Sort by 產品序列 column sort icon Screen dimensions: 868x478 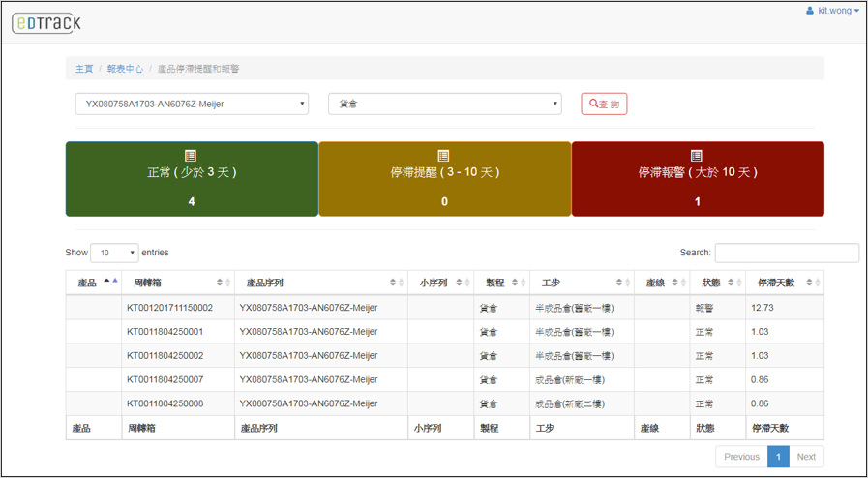397,283
